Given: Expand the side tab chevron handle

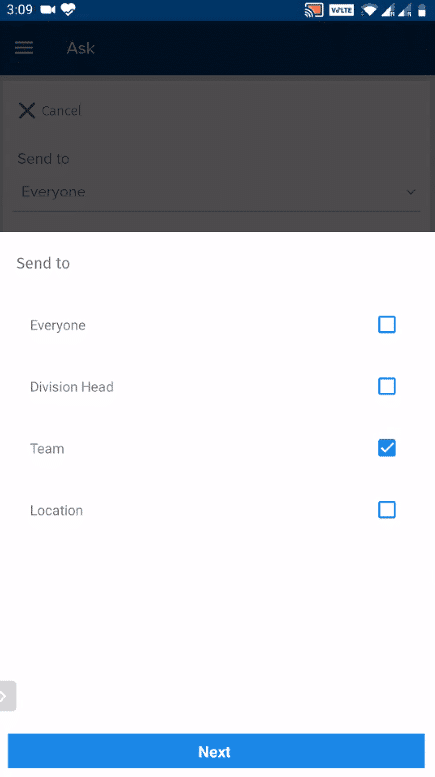Looking at the screenshot, I should (7, 696).
